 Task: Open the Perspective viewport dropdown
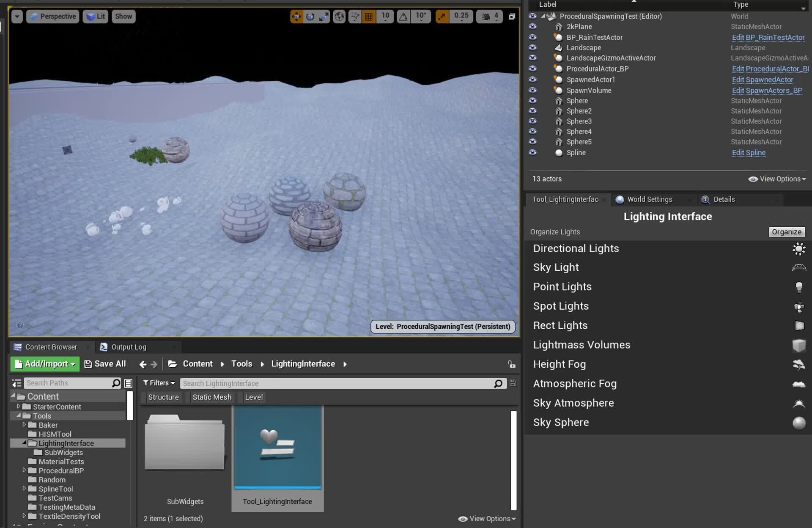point(52,16)
